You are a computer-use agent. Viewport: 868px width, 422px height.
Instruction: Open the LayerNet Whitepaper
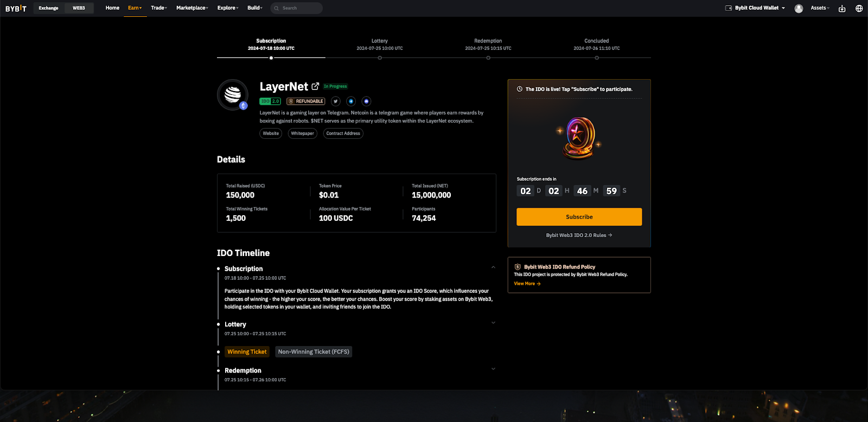click(x=302, y=133)
